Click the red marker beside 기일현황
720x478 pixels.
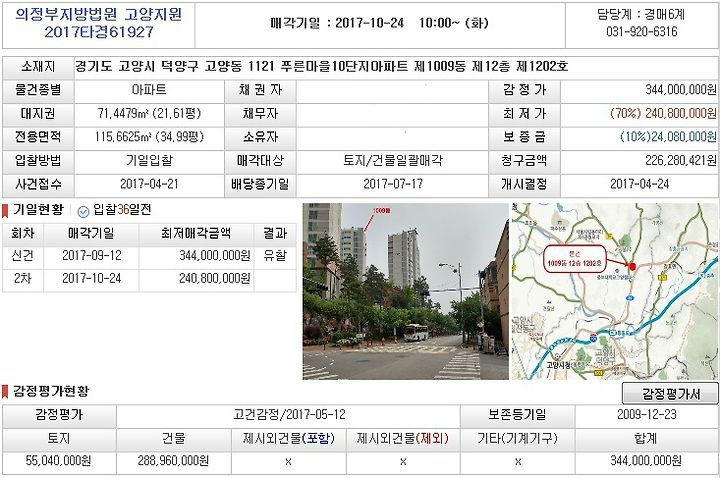5,211
